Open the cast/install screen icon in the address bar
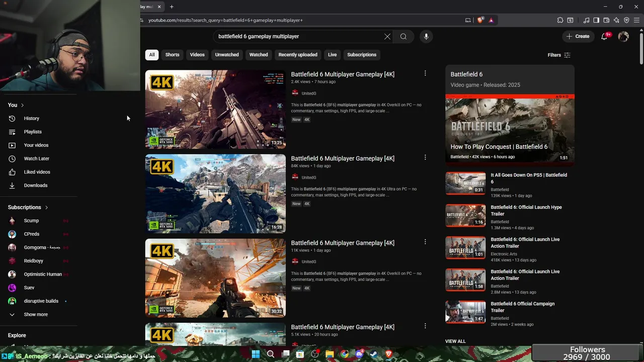This screenshot has width=644, height=362. point(468,20)
